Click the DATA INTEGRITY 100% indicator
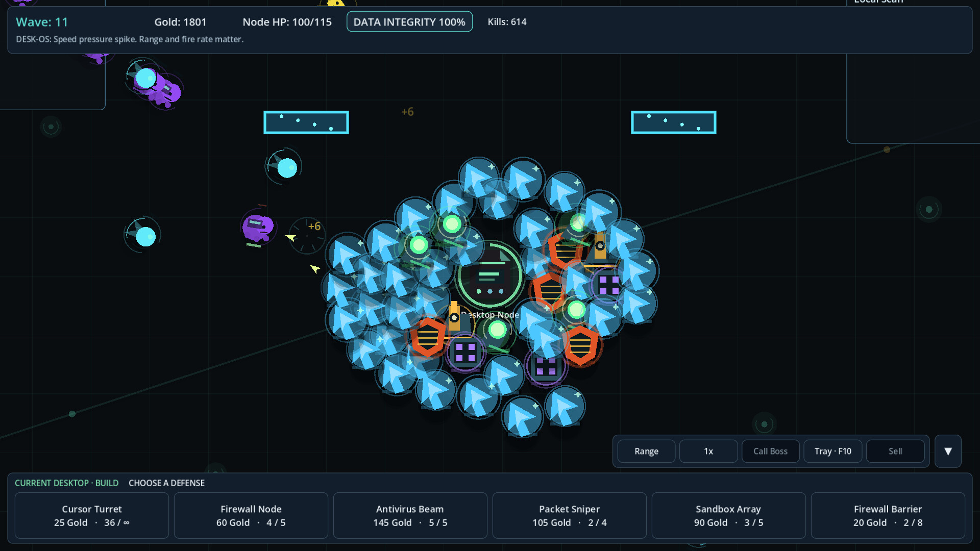980x551 pixels. 409,22
